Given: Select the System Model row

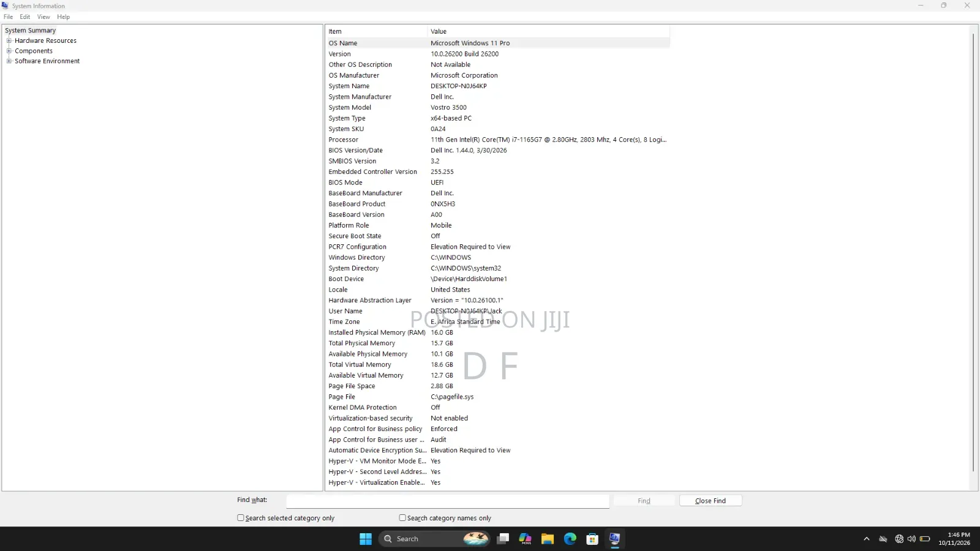Looking at the screenshot, I should pyautogui.click(x=497, y=108).
